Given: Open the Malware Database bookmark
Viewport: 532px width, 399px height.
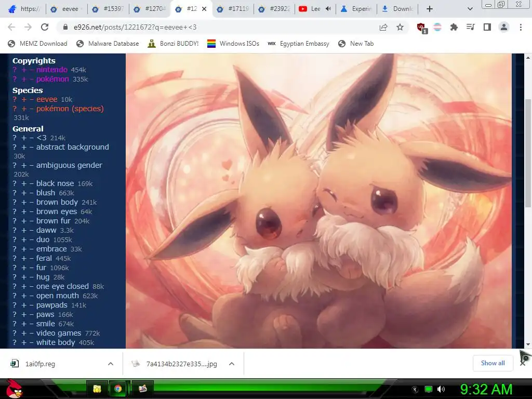Looking at the screenshot, I should tap(108, 44).
